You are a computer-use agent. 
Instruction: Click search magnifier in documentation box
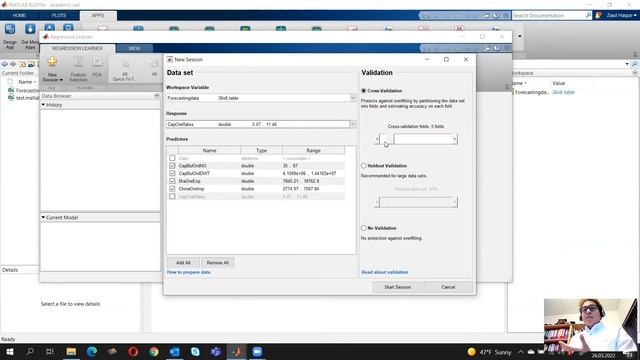click(588, 15)
